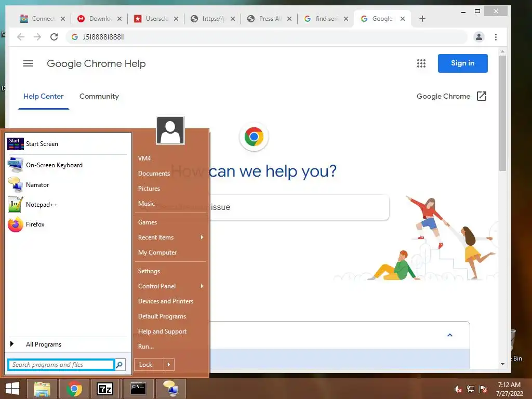
Task: Click the Search programs and files box
Action: pos(61,365)
